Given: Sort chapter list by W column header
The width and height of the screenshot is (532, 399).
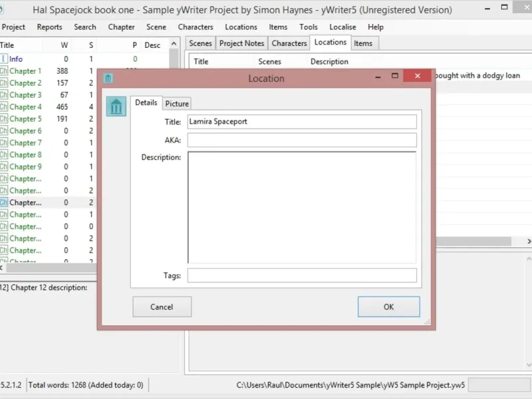Looking at the screenshot, I should 64,45.
